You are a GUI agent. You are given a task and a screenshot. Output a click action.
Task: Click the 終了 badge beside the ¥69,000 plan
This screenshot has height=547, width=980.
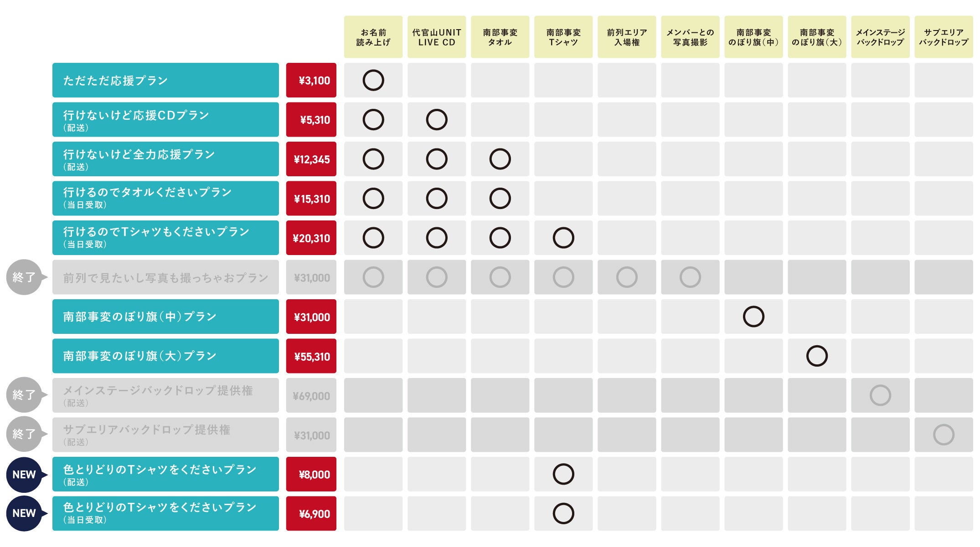coord(24,395)
